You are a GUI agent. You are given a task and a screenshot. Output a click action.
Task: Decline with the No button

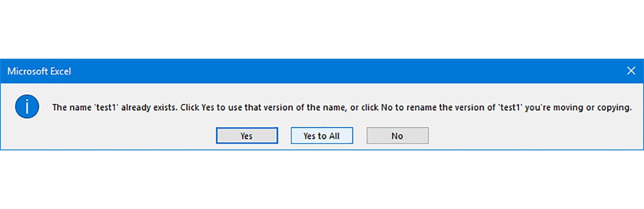(397, 136)
